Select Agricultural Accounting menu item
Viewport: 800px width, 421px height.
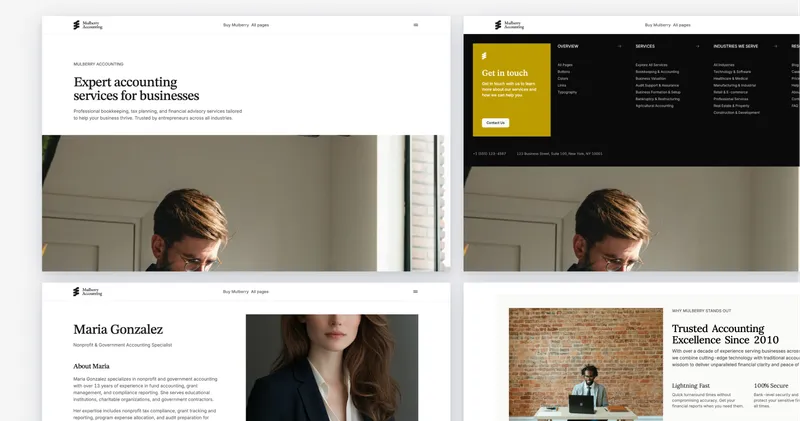tap(655, 106)
